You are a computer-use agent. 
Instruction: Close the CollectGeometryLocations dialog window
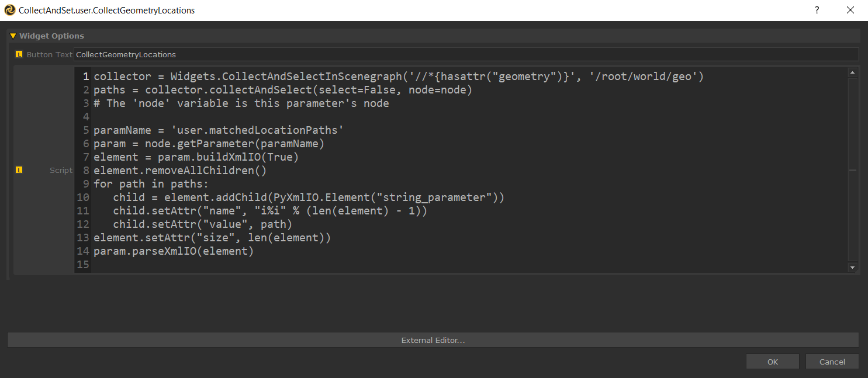click(x=850, y=11)
